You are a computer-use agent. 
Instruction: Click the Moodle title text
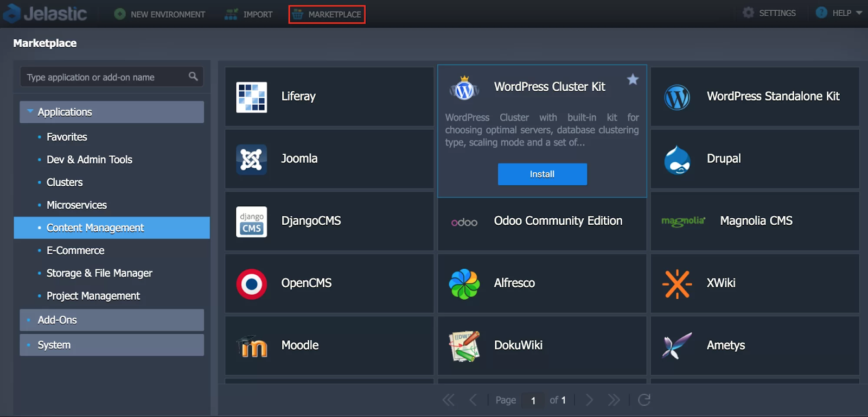click(300, 345)
